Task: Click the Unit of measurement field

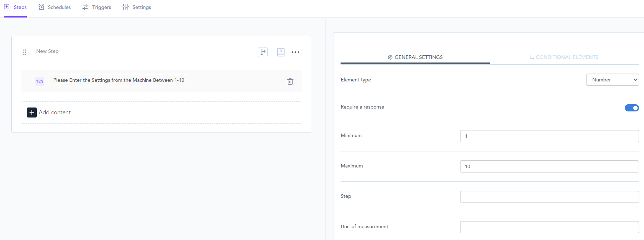Action: click(549, 227)
